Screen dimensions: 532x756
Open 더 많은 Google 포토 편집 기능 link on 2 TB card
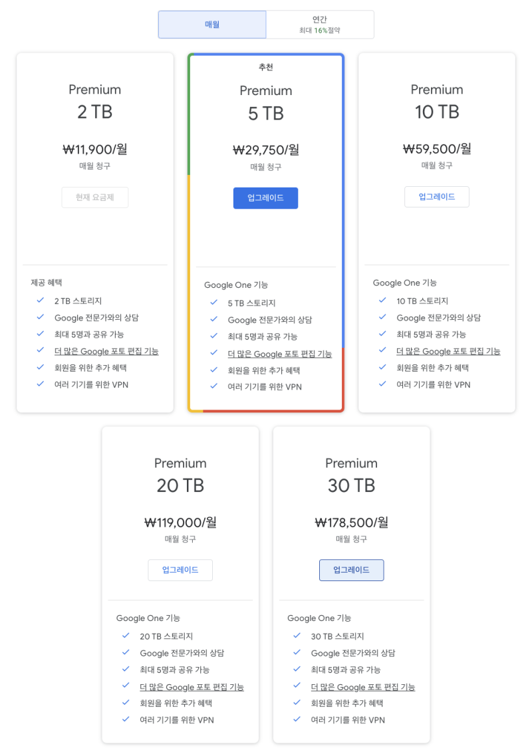point(106,351)
